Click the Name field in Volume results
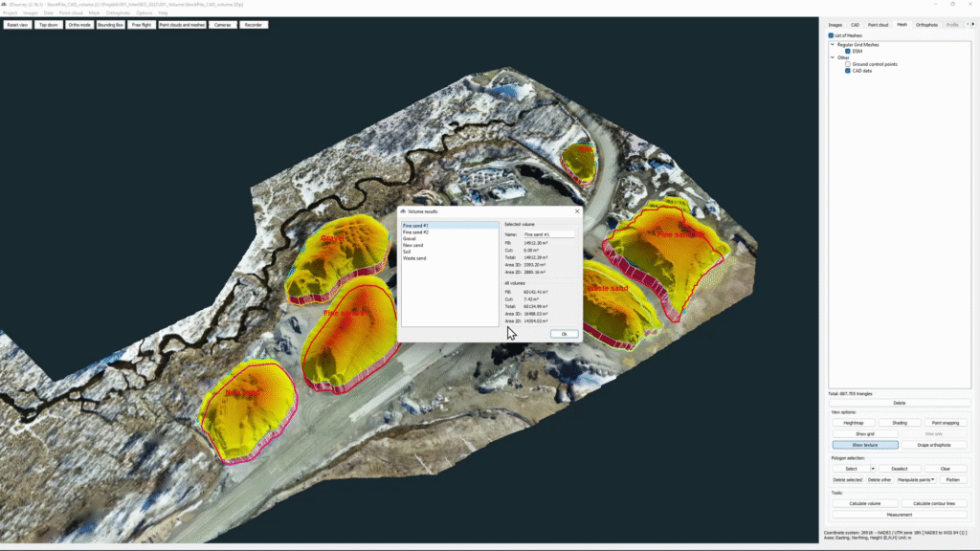980x551 pixels. click(548, 234)
